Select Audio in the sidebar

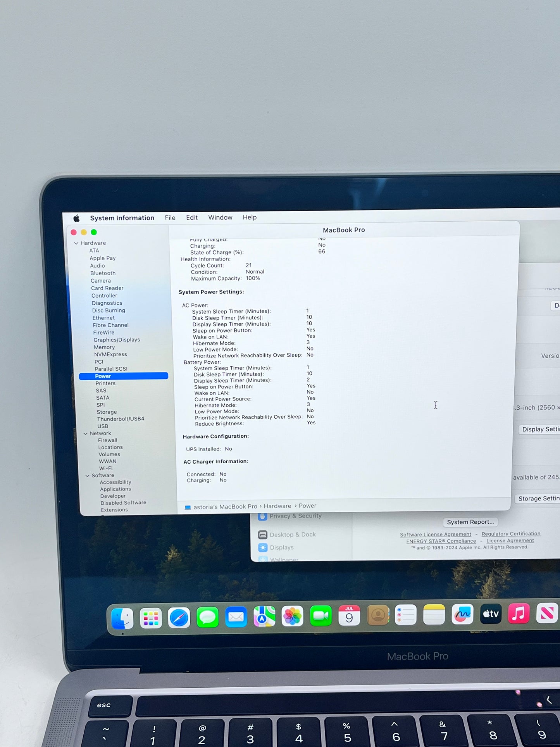pos(97,266)
